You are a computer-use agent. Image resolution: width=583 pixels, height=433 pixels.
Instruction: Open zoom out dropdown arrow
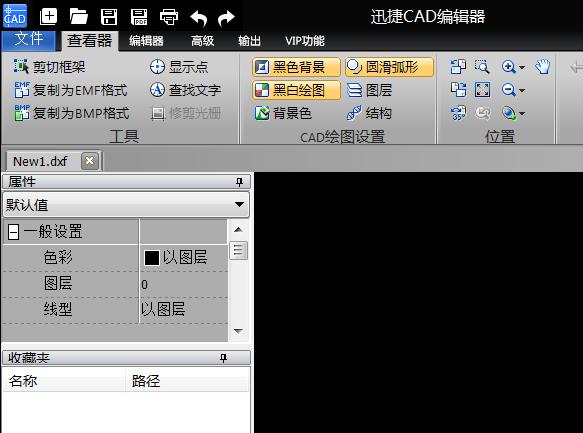[x=522, y=91]
